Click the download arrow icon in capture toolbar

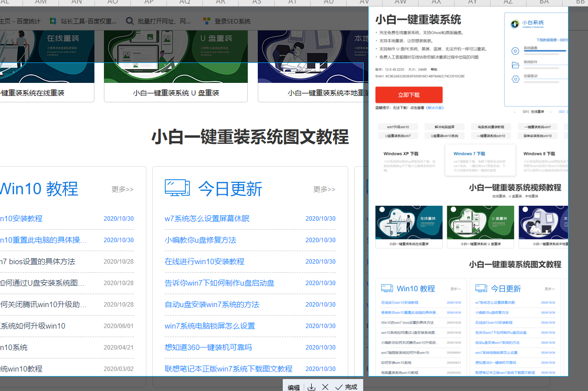click(312, 386)
